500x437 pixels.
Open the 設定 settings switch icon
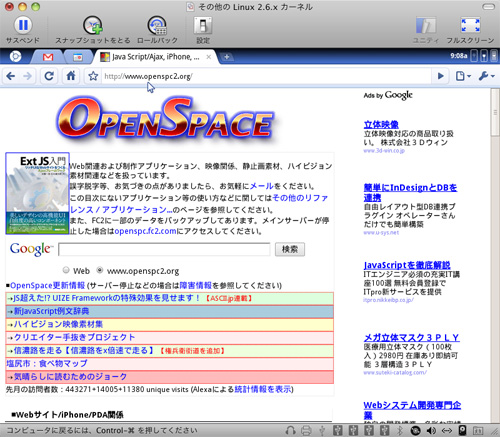203,25
